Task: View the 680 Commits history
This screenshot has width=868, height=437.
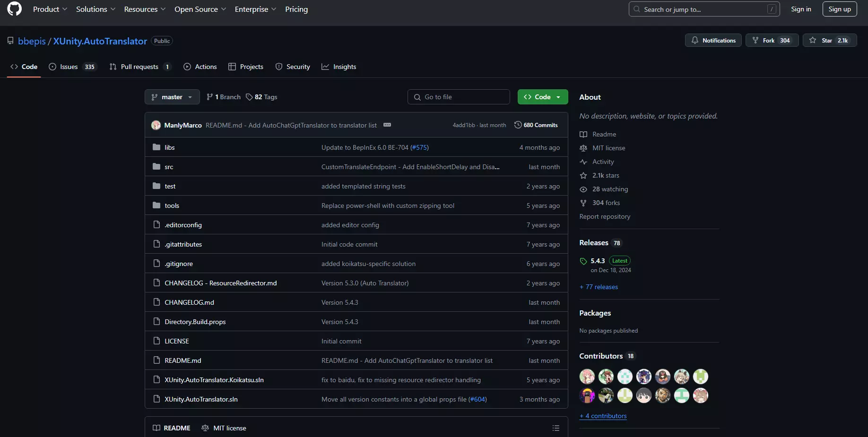Action: [x=536, y=125]
